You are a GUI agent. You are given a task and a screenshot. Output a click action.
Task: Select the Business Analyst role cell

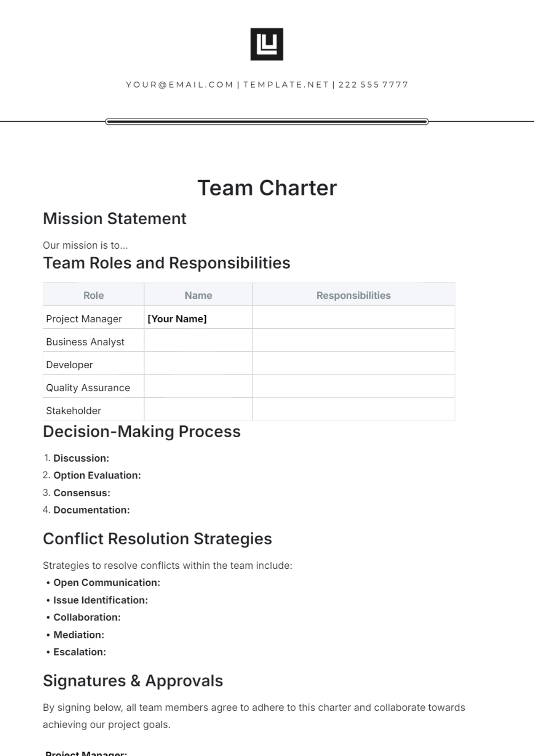(x=85, y=342)
